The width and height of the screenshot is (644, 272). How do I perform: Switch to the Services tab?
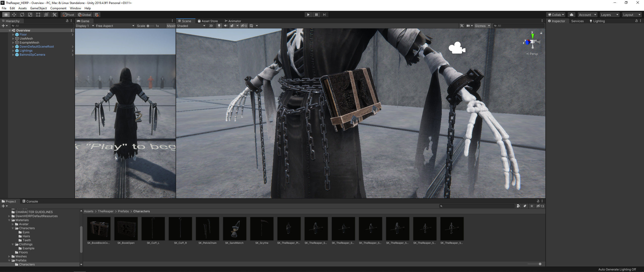(577, 21)
